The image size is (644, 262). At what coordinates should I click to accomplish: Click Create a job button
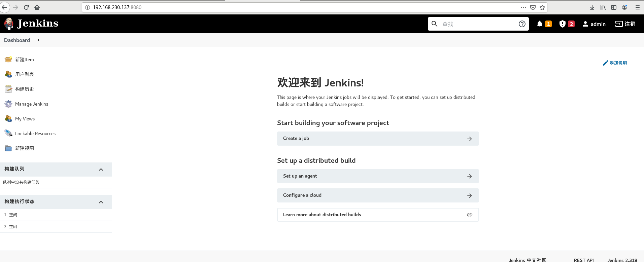coord(378,139)
